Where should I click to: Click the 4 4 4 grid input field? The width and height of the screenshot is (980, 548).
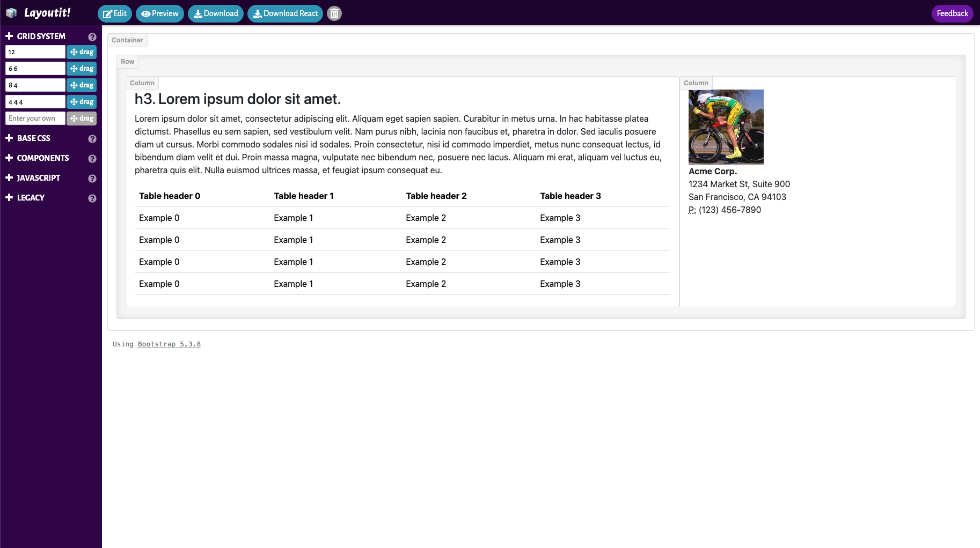click(35, 102)
